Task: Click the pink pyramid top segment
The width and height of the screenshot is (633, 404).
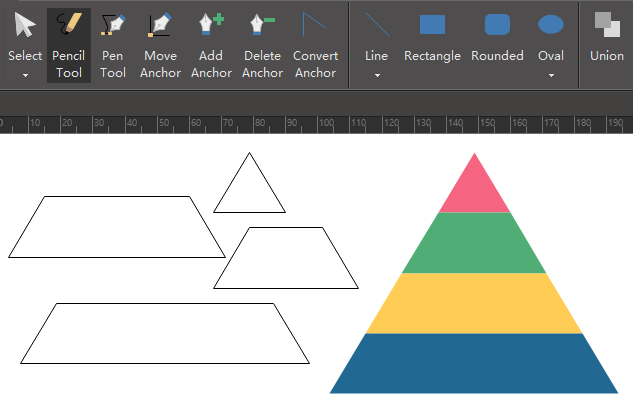Action: point(474,190)
